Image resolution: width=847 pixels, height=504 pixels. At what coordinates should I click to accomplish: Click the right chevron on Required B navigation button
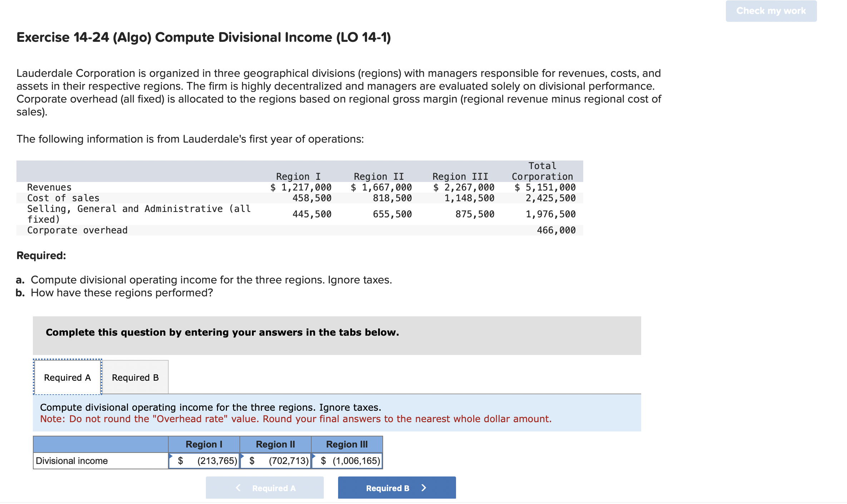424,488
